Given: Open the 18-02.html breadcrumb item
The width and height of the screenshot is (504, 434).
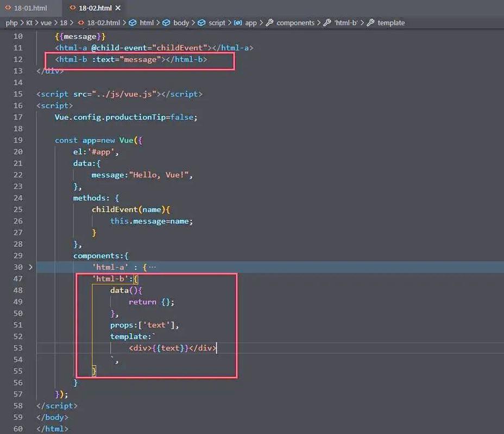Looking at the screenshot, I should (103, 23).
